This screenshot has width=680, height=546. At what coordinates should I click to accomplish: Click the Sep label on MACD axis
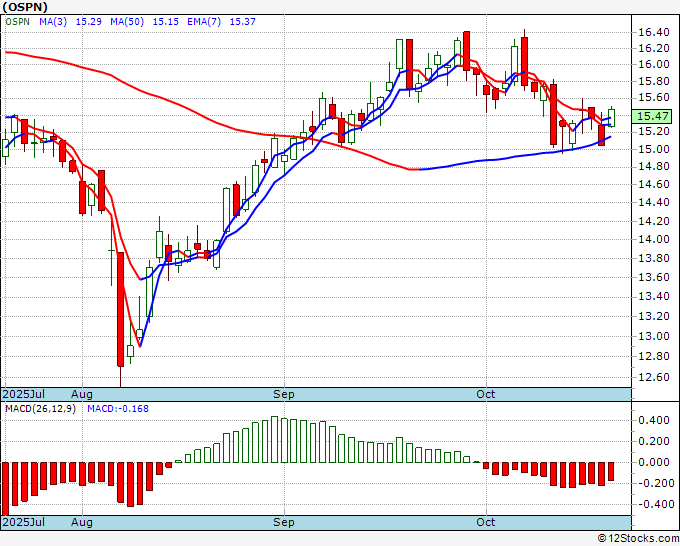click(x=284, y=522)
